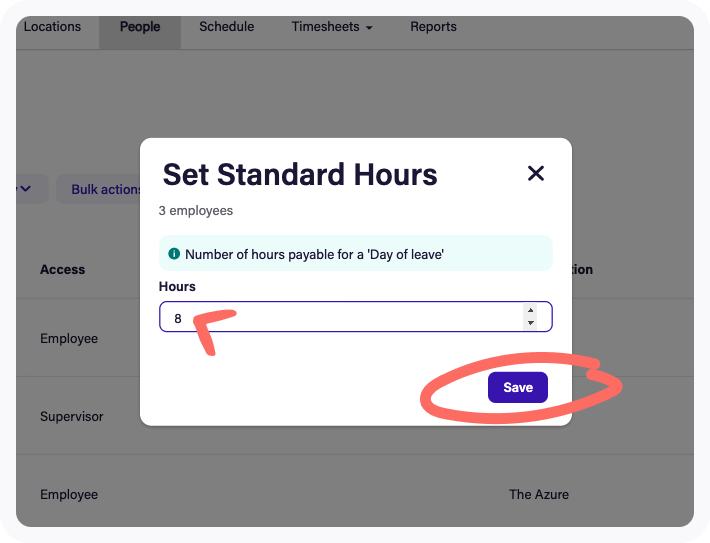Increase hours with the up stepper arrow
Screen dimensions: 710x543
click(530, 310)
